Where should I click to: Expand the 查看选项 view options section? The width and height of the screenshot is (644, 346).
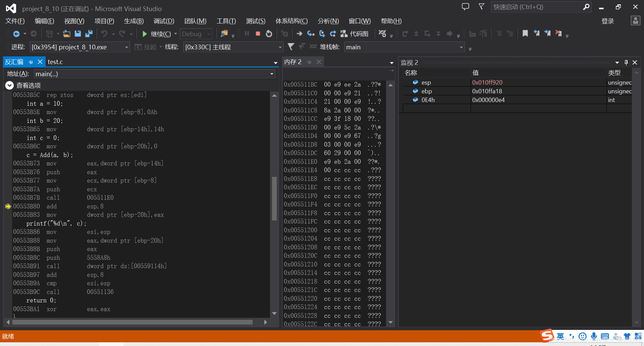pos(9,86)
